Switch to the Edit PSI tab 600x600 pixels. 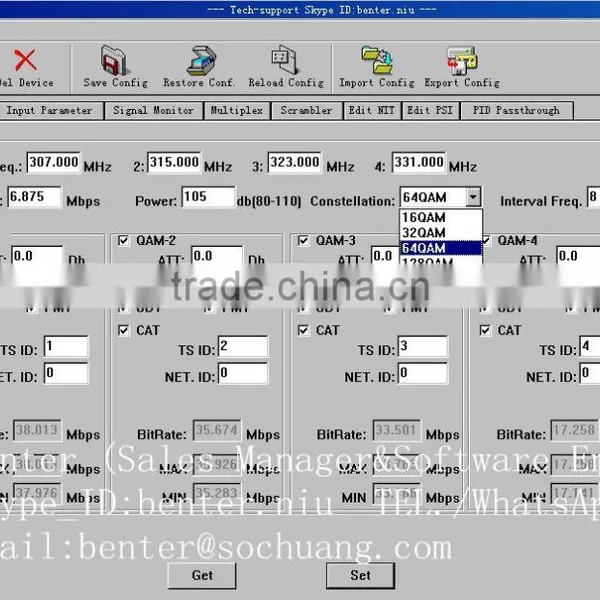(430, 111)
